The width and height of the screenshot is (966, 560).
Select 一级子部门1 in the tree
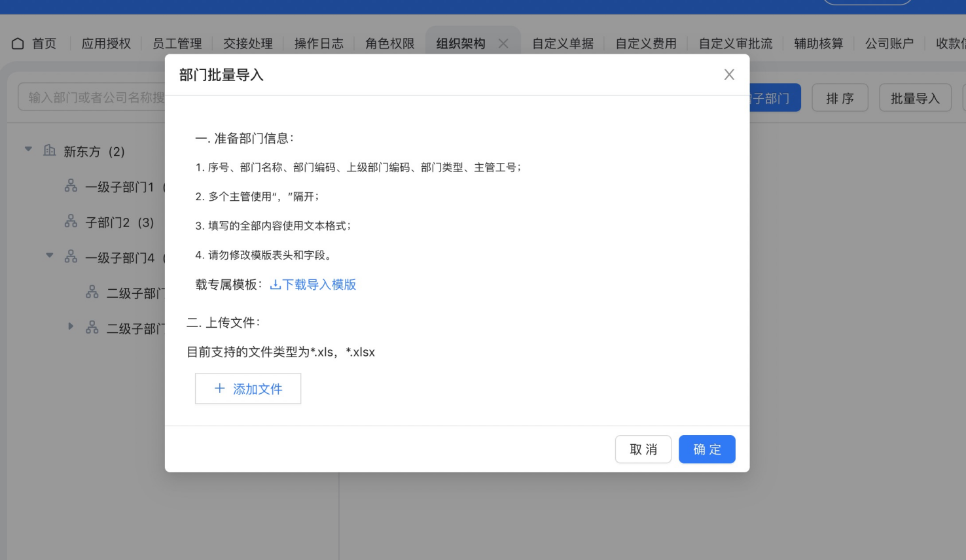tap(120, 187)
